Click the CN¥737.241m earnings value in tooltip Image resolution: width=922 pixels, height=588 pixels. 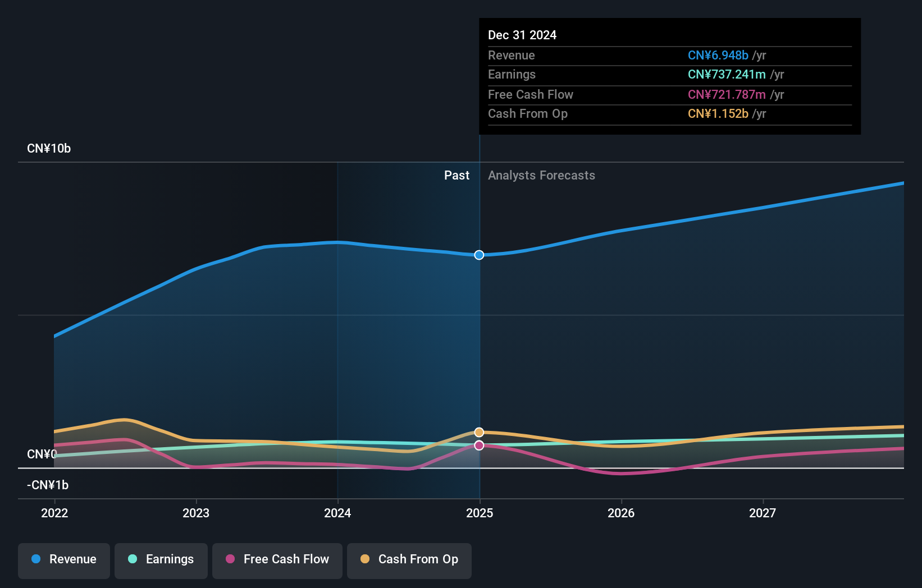(x=727, y=75)
